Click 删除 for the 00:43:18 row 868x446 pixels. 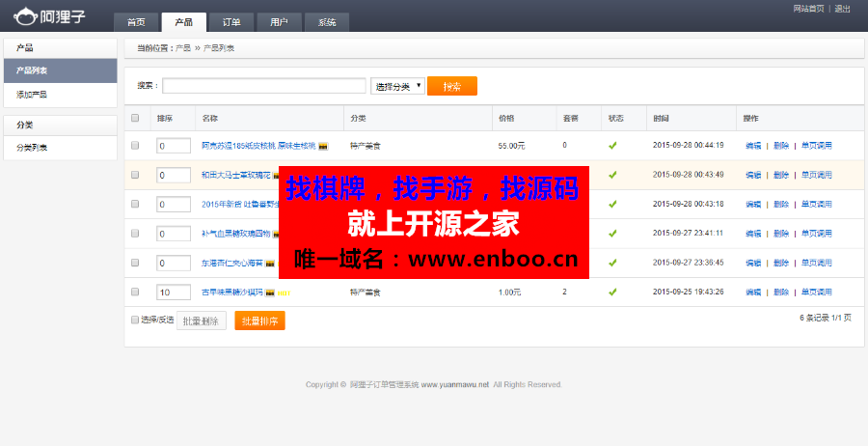click(781, 205)
